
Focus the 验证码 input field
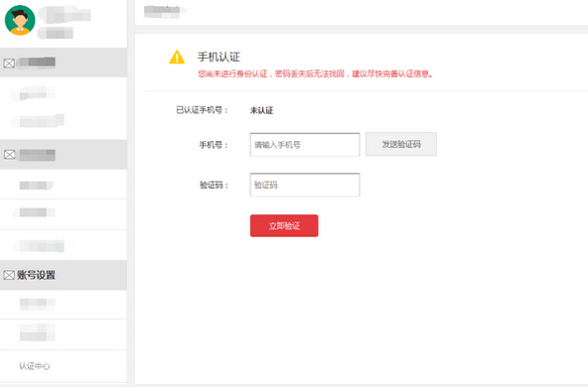point(305,185)
